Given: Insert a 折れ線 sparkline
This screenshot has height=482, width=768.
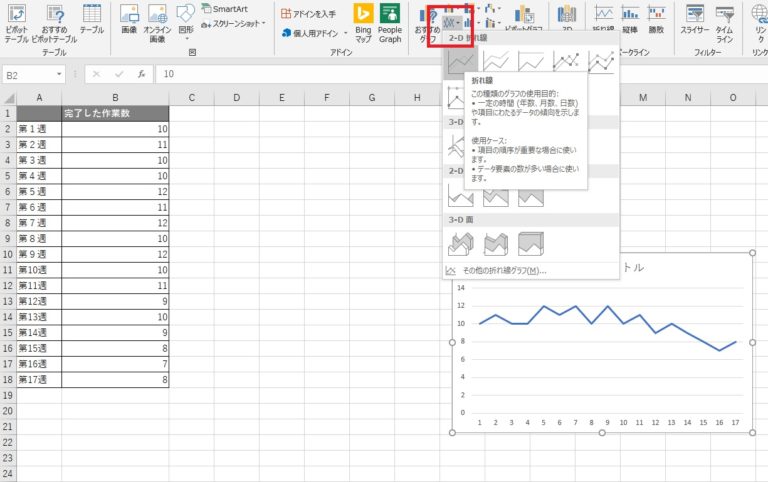Looking at the screenshot, I should click(x=603, y=20).
